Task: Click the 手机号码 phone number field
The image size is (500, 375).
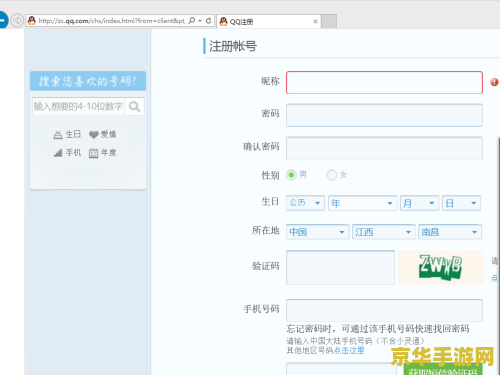Action: tap(384, 310)
